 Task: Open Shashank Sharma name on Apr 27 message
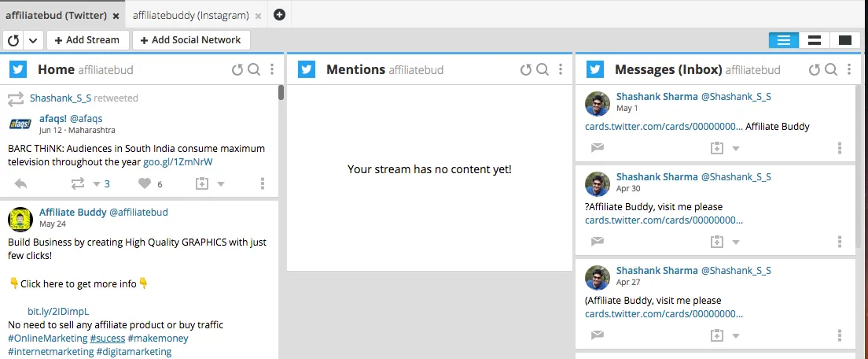(x=657, y=270)
